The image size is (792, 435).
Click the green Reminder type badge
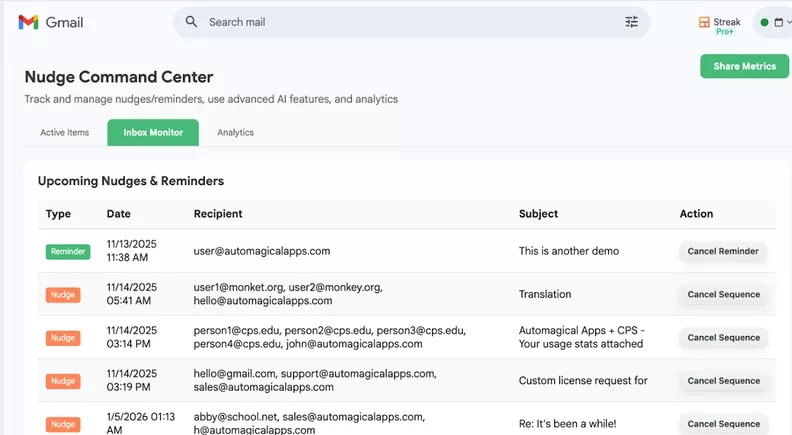[x=67, y=251]
